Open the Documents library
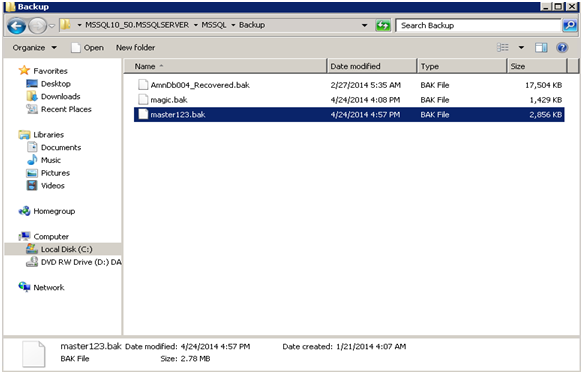This screenshot has width=583, height=374. click(x=54, y=148)
